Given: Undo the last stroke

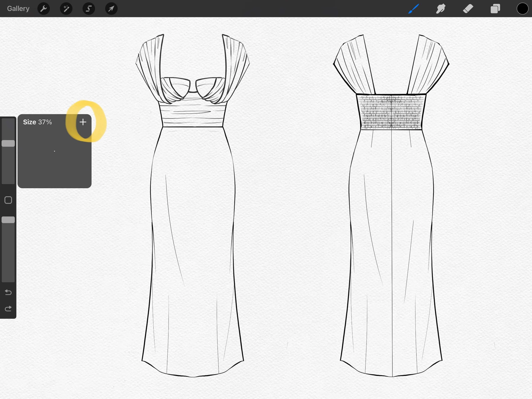Looking at the screenshot, I should [x=8, y=292].
